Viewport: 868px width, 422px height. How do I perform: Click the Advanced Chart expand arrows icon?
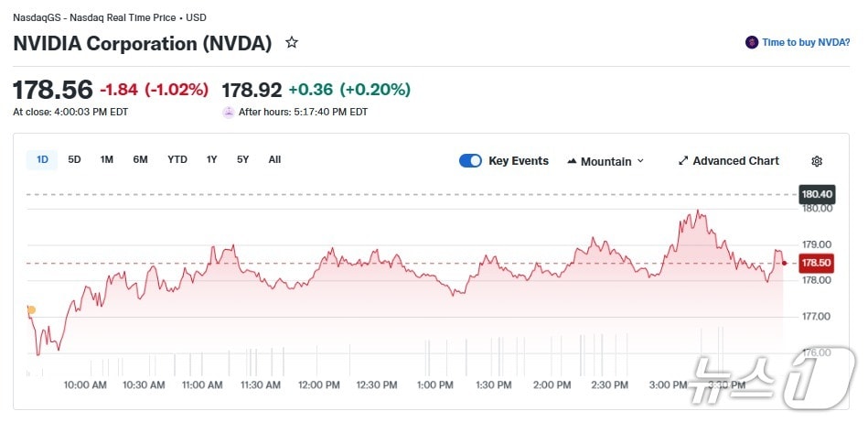tap(682, 161)
